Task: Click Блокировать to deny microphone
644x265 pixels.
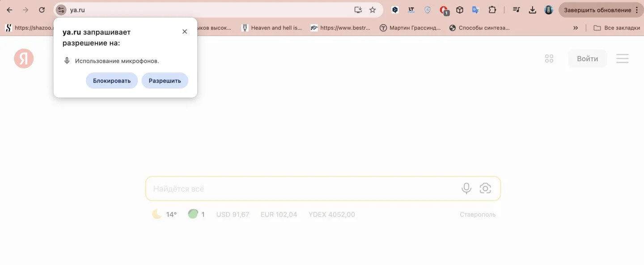Action: (112, 81)
